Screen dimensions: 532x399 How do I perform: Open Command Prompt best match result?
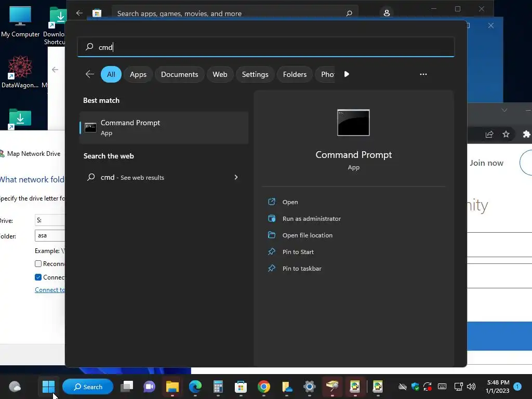(x=164, y=128)
